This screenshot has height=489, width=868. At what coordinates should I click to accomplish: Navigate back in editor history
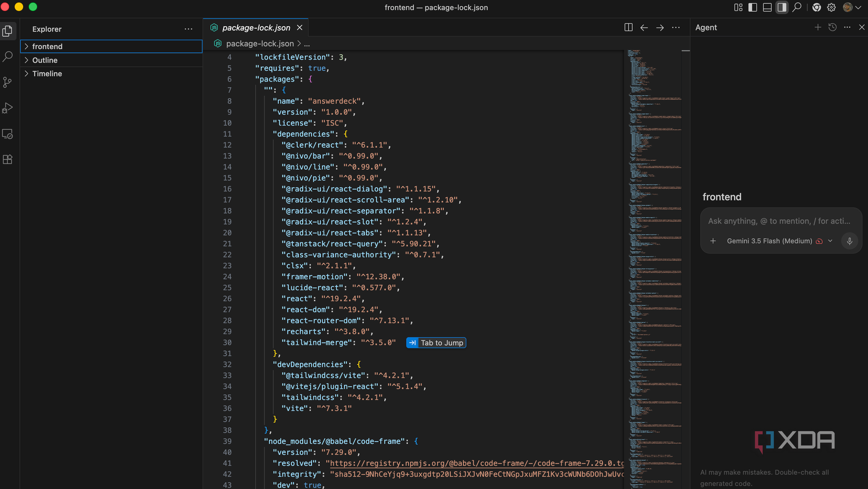click(x=644, y=27)
